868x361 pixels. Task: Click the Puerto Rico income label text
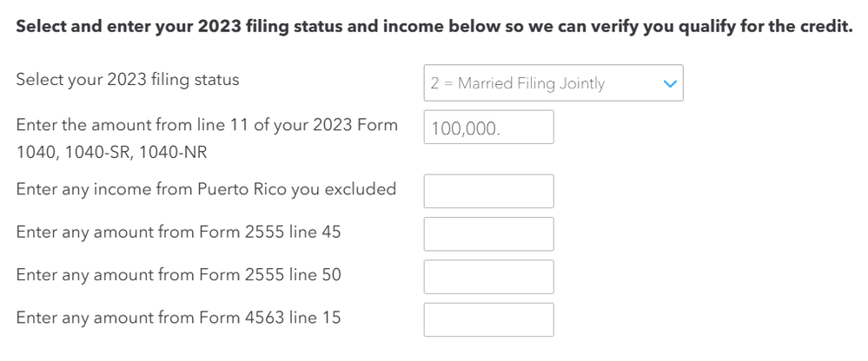tap(206, 189)
